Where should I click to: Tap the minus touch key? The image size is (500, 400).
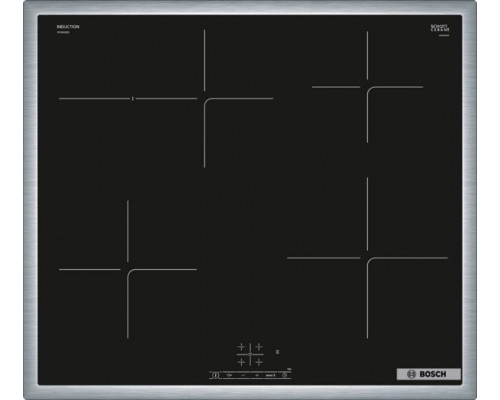click(x=243, y=375)
